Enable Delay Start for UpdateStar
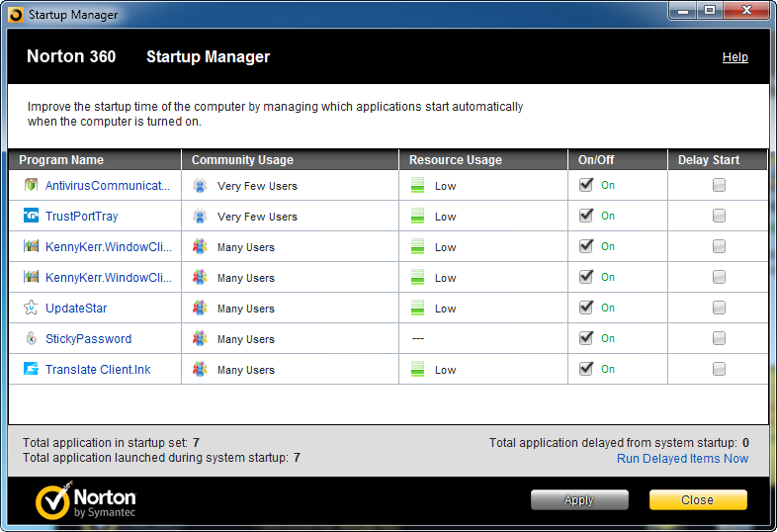Viewport: 777px width, 532px height. 719,308
